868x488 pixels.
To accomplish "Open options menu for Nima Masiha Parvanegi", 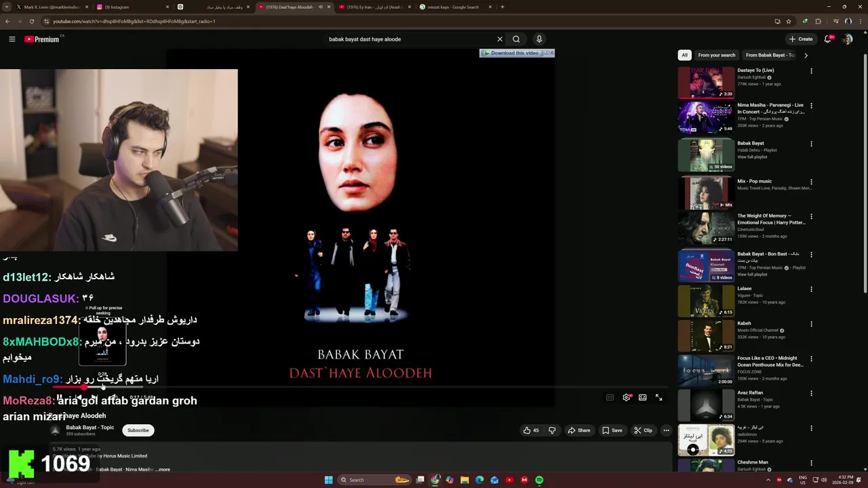I will click(811, 106).
